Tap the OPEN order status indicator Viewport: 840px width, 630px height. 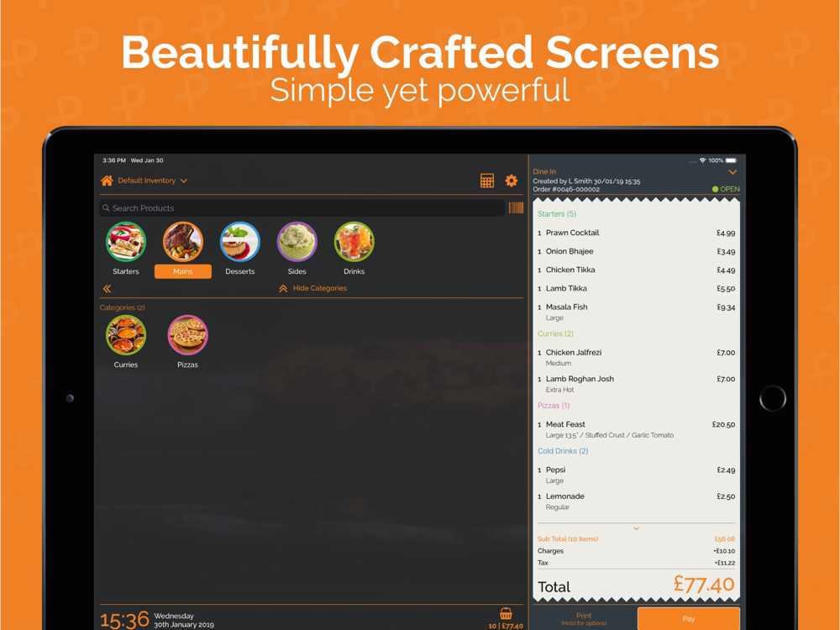[x=726, y=189]
